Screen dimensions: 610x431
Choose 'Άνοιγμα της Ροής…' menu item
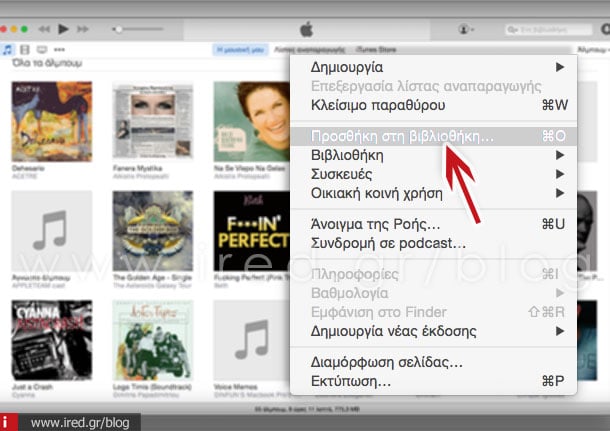(x=433, y=224)
